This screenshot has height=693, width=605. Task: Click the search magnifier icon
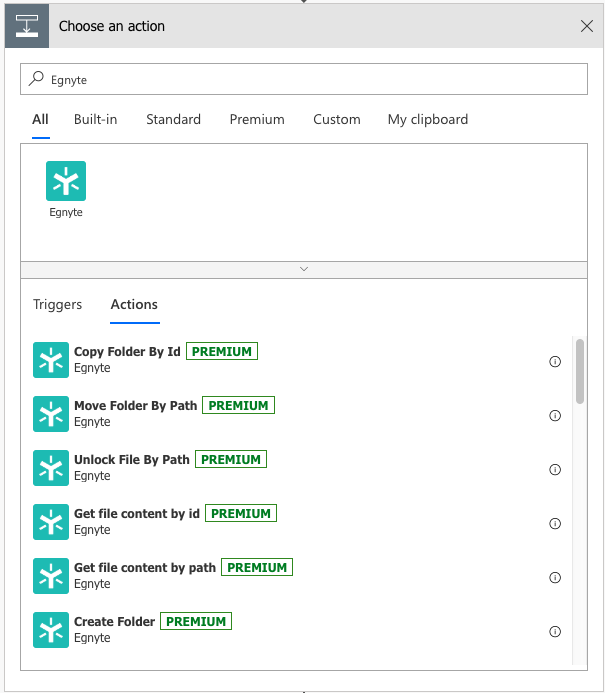[36, 78]
